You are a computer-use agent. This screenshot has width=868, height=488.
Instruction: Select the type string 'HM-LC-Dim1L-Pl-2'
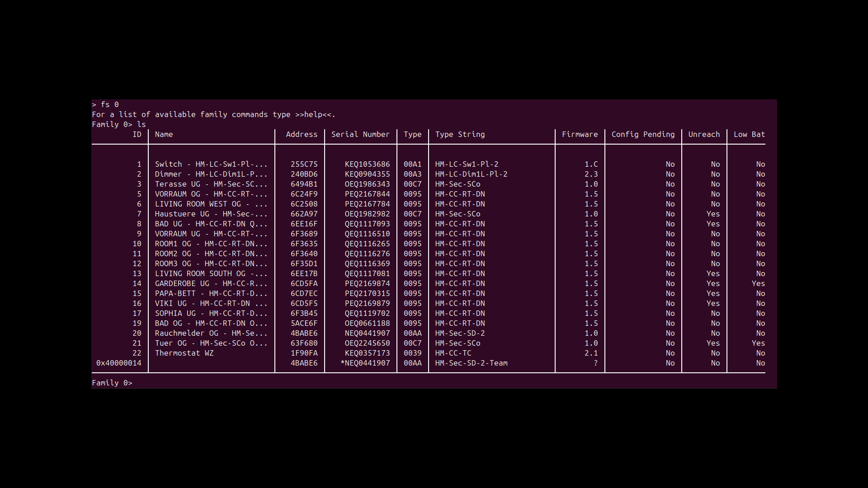471,174
